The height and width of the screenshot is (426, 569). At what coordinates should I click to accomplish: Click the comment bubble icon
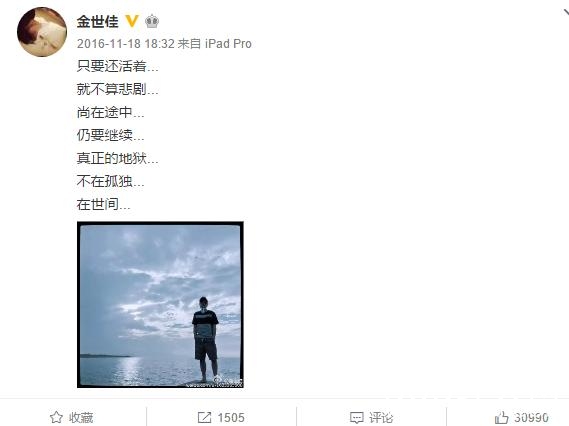pos(356,418)
